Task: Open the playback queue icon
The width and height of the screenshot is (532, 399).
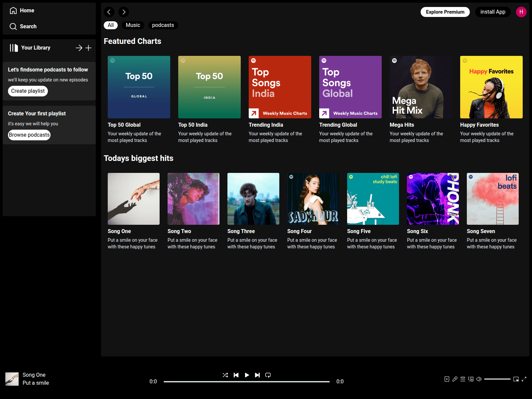Action: point(463,379)
